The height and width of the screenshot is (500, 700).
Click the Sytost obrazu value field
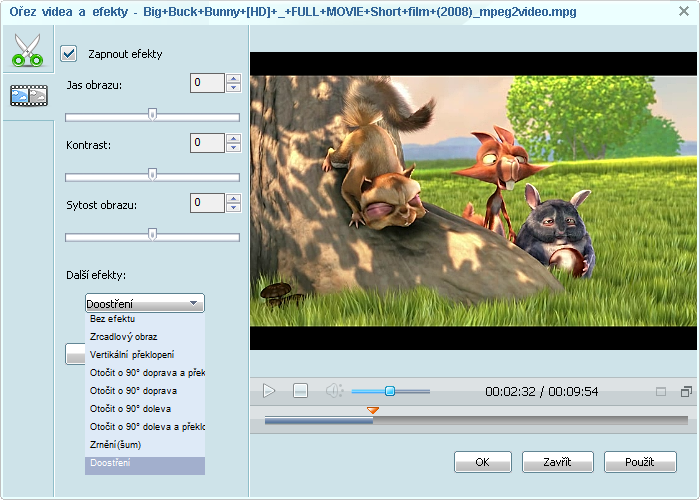tap(207, 203)
